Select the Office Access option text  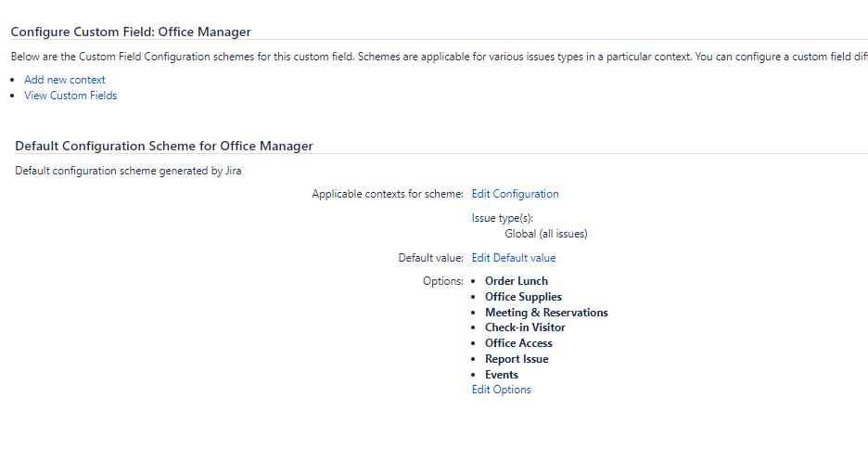pos(518,343)
